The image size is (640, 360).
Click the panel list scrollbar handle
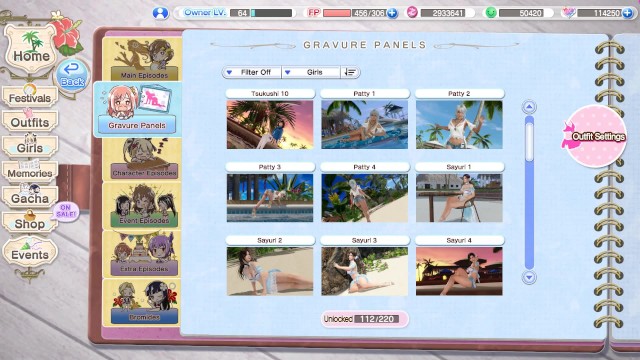coord(529,142)
